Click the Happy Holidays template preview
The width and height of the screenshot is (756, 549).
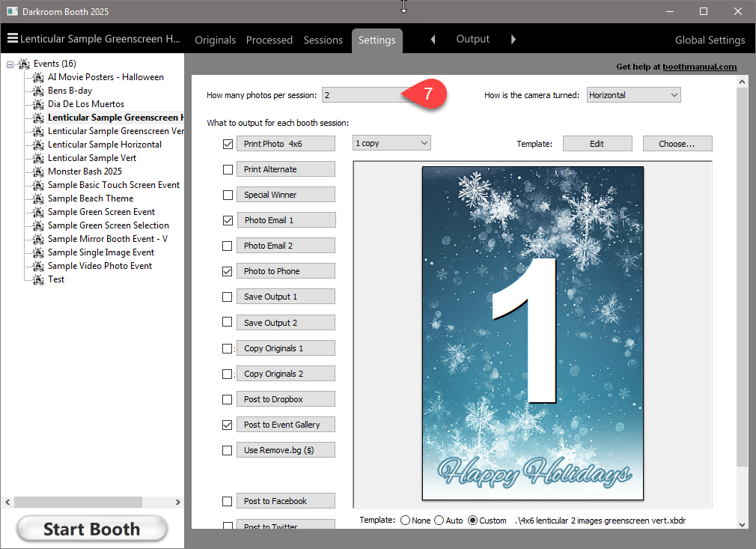click(532, 333)
